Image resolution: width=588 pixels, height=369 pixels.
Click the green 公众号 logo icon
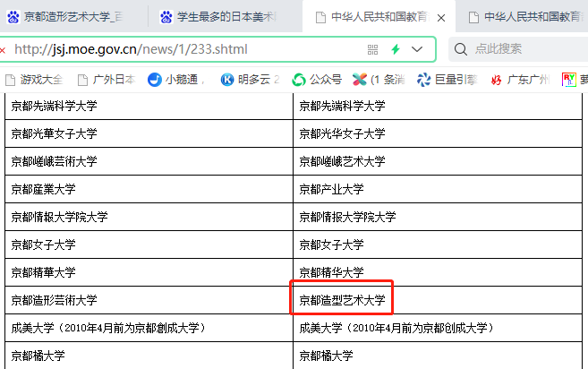pyautogui.click(x=299, y=80)
